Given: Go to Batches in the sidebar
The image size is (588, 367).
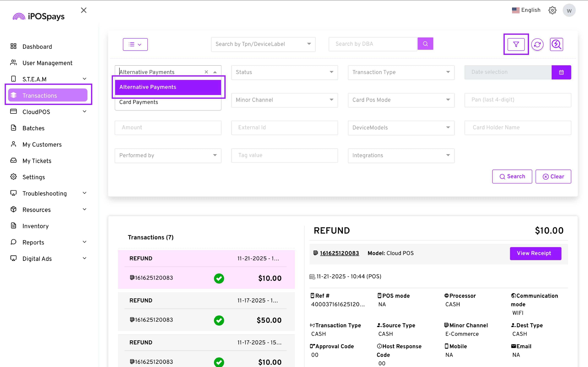Looking at the screenshot, I should click(34, 128).
